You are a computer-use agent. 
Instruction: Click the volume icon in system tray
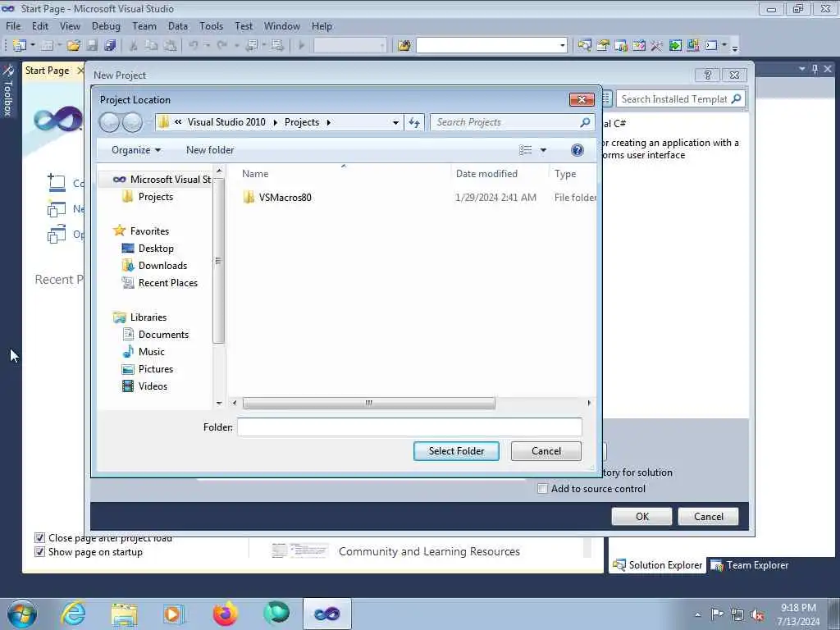point(757,614)
